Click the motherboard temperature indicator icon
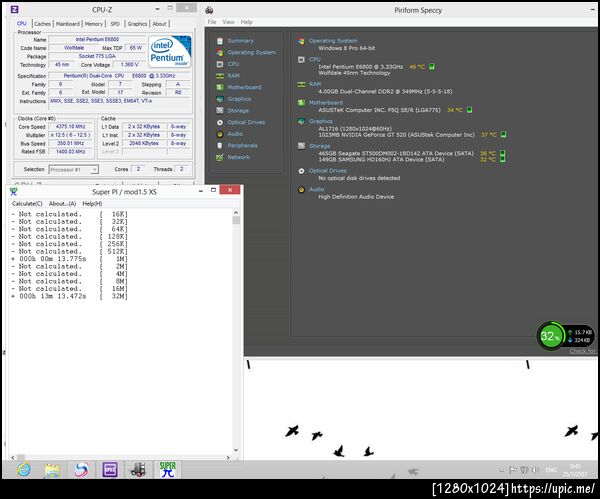 click(x=470, y=110)
